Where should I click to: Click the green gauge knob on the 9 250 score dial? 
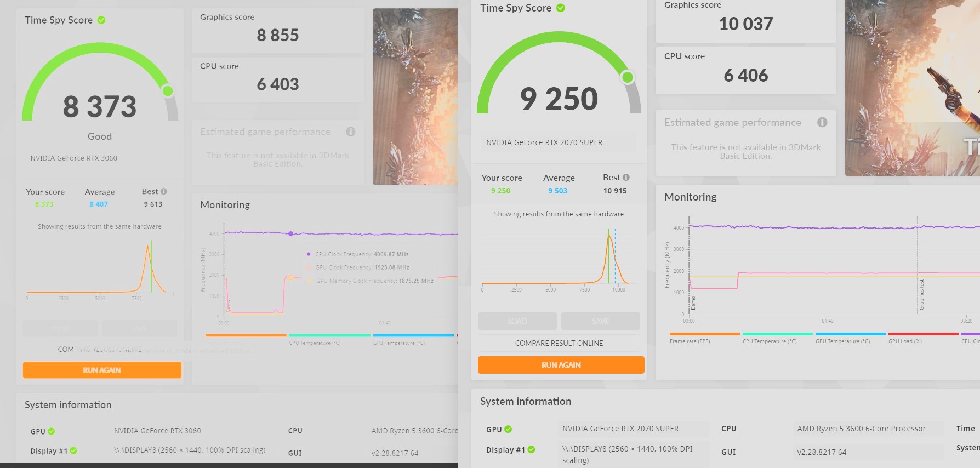pyautogui.click(x=628, y=77)
